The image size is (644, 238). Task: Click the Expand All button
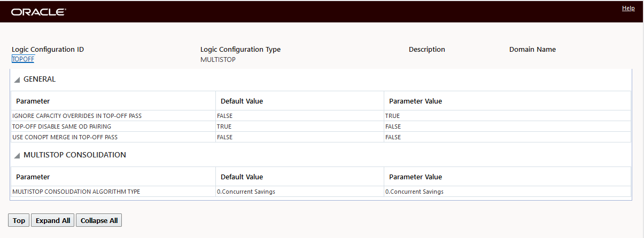pos(53,220)
